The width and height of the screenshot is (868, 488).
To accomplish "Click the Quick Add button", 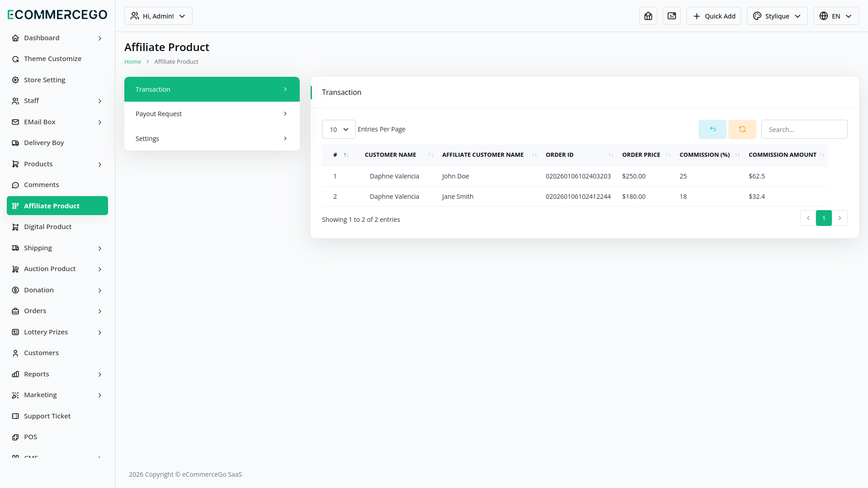I will click(714, 16).
